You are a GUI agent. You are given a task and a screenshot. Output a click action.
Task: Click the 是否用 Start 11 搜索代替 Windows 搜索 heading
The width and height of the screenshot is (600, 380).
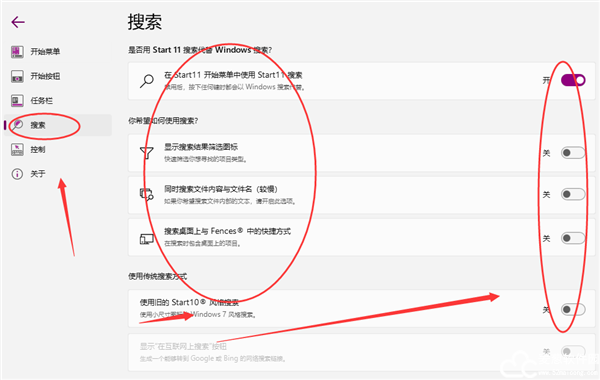pos(200,50)
